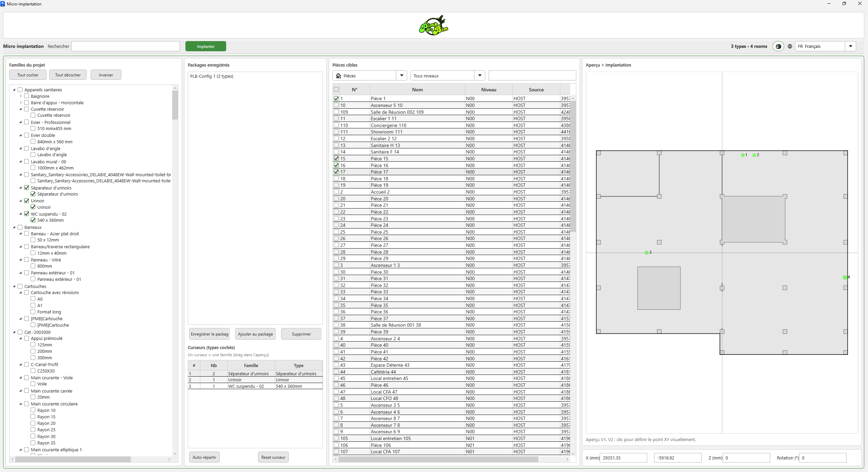Viewport: 868px width, 472px height.
Task: Click the families tree vertical scrollbar thumb
Action: pos(175,105)
